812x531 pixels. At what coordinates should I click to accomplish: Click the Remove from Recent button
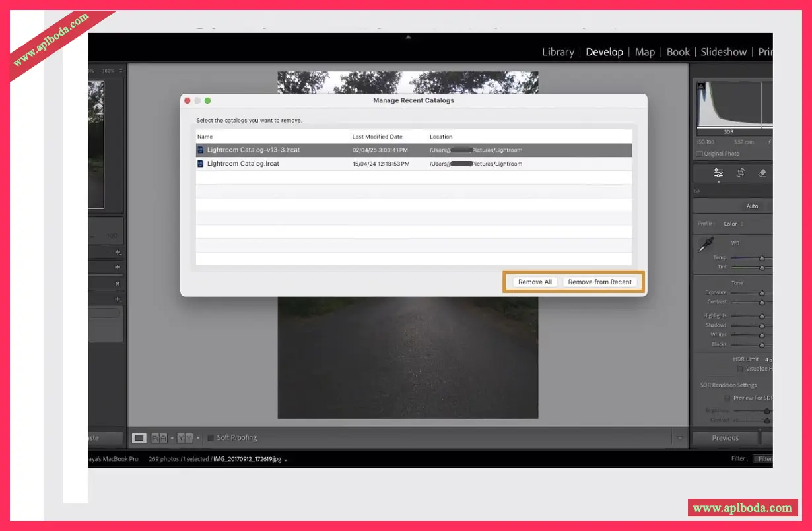[x=599, y=282]
